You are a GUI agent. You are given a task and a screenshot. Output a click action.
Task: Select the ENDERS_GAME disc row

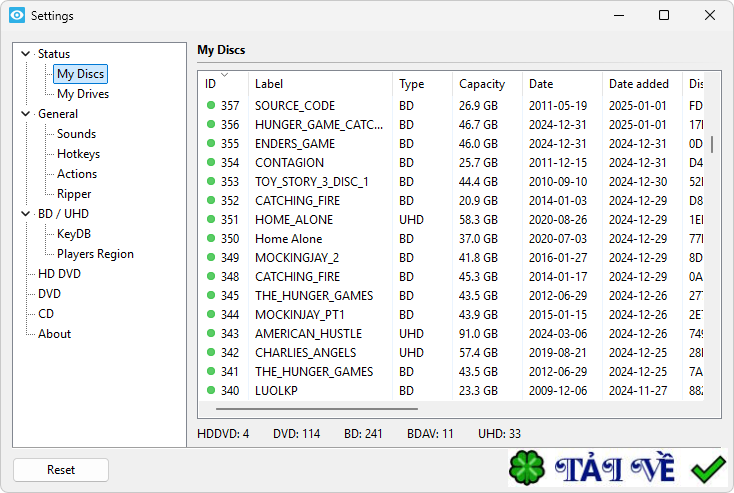click(x=451, y=144)
